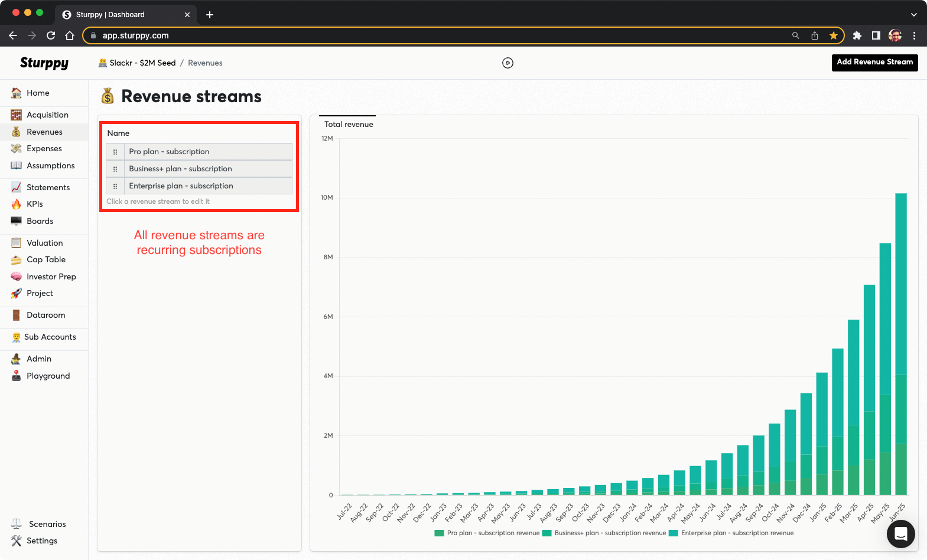Screen dimensions: 927x560
Task: Open the Slackr - $2M Seed breadcrumb
Action: coord(142,63)
